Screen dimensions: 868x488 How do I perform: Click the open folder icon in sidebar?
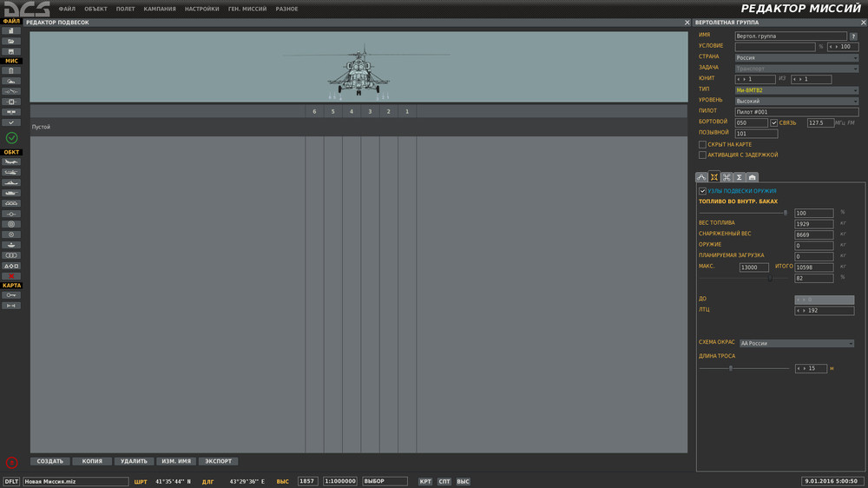point(11,42)
